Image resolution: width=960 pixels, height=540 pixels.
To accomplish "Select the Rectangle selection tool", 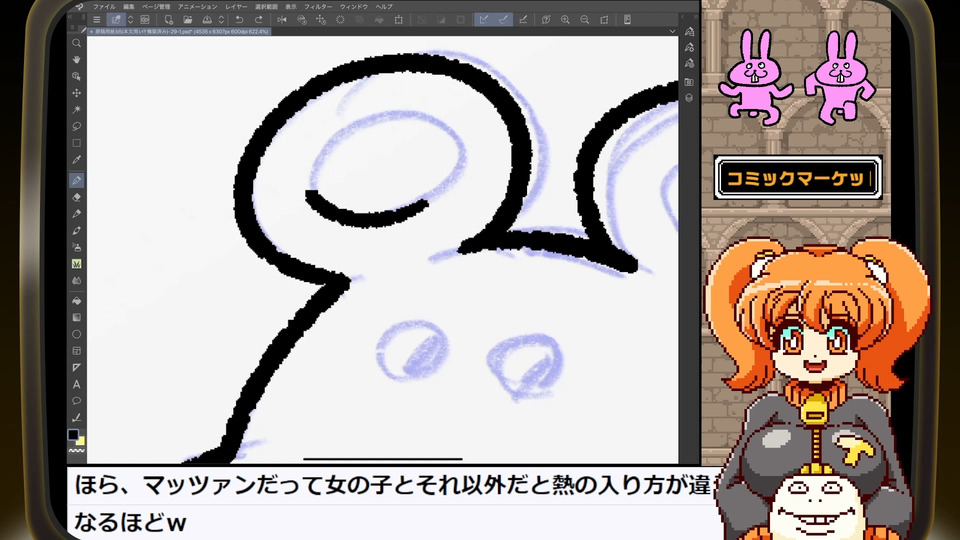I will [x=77, y=143].
